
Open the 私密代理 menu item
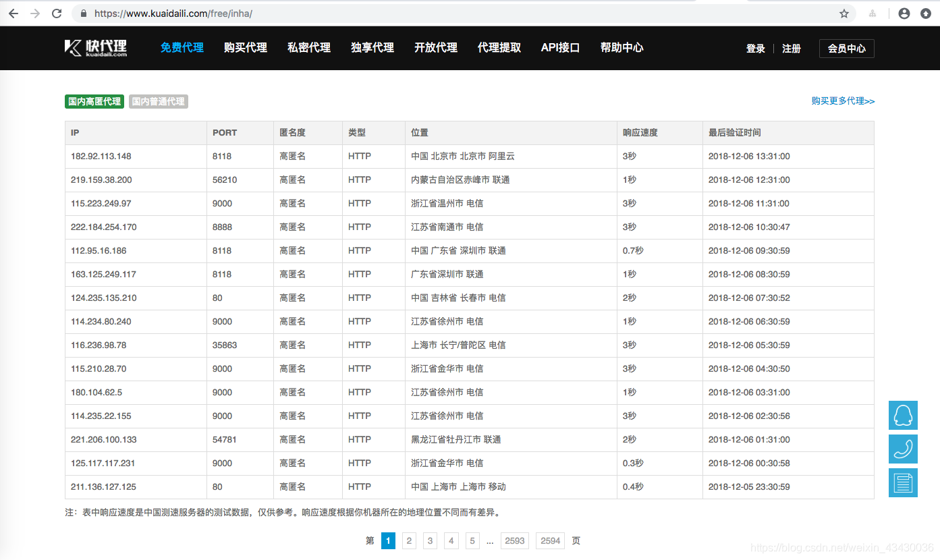tap(309, 48)
